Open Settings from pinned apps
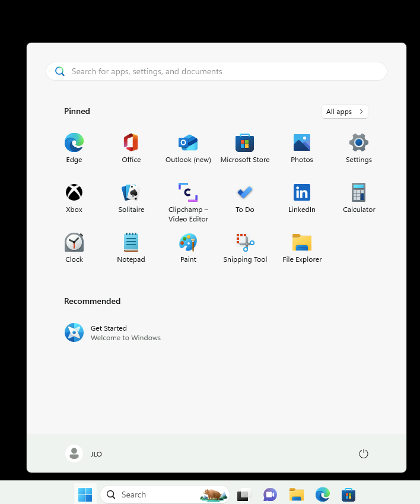 click(x=359, y=148)
